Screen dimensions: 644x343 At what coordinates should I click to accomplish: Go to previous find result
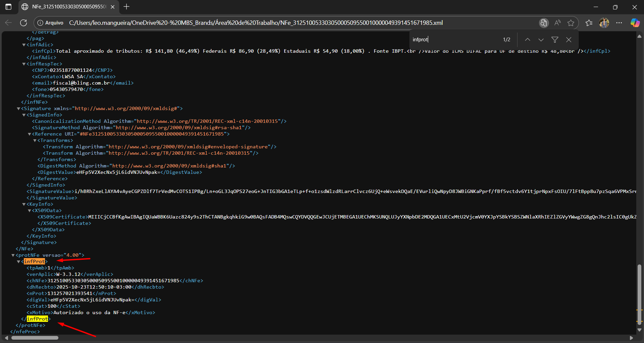[528, 40]
